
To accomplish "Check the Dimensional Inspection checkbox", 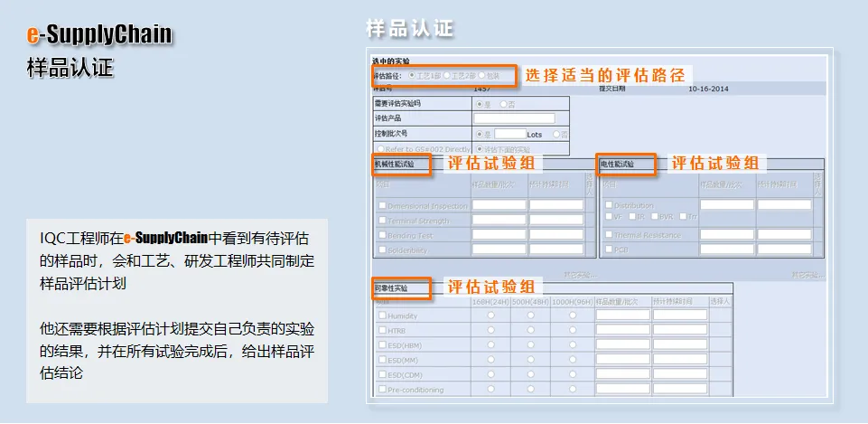I will 382,205.
